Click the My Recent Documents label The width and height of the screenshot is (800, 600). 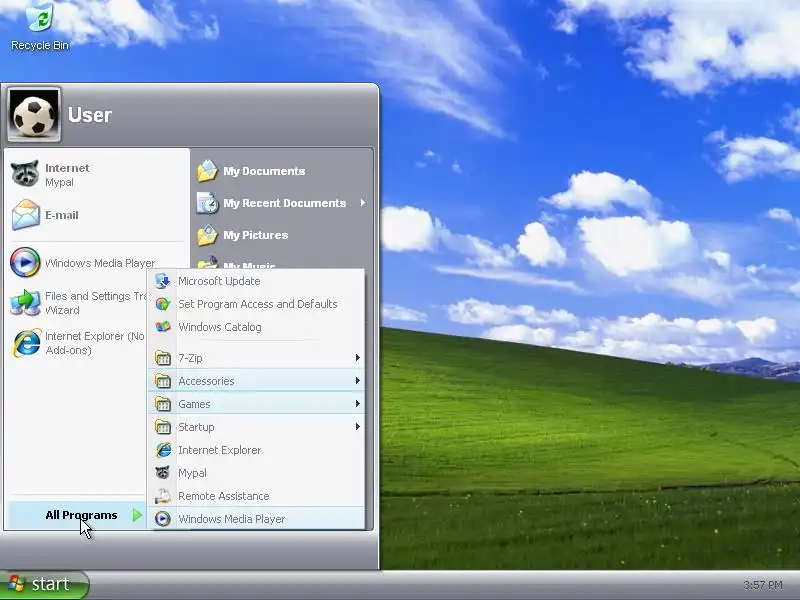click(x=285, y=203)
